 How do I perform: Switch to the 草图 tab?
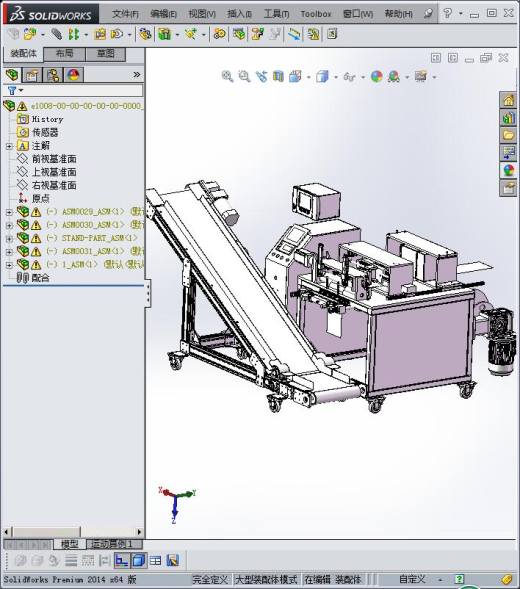tap(106, 53)
